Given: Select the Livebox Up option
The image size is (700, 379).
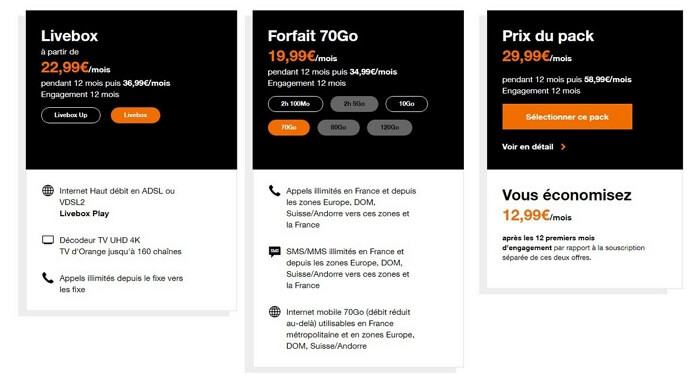Looking at the screenshot, I should coord(71,115).
